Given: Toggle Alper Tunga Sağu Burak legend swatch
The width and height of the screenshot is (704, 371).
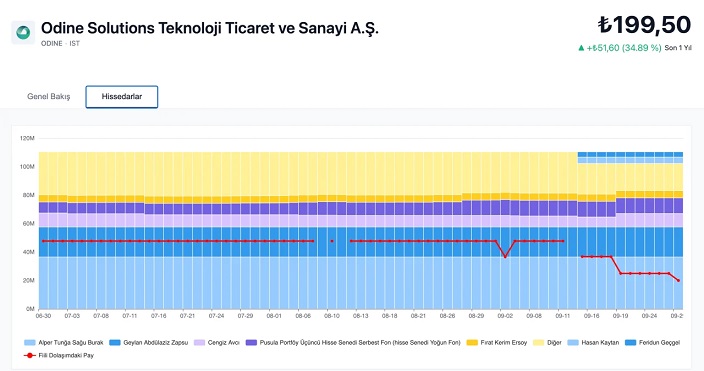Looking at the screenshot, I should [x=30, y=343].
